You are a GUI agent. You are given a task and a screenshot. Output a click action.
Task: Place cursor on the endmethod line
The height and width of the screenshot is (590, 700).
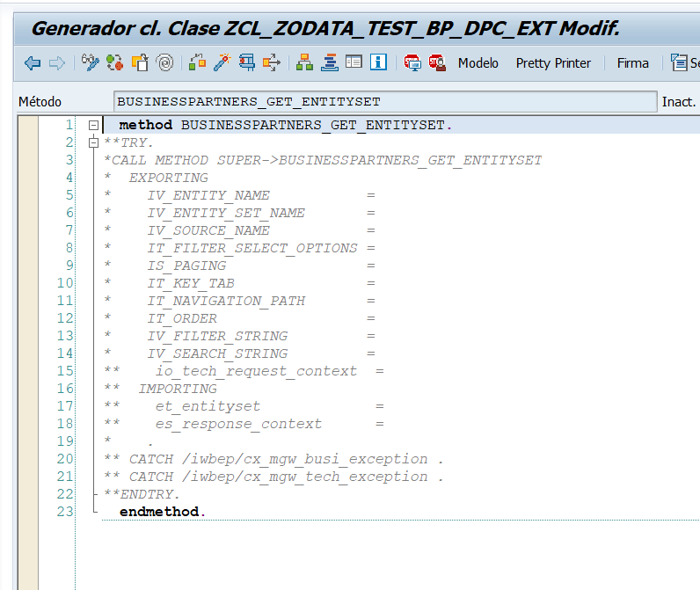pos(162,512)
